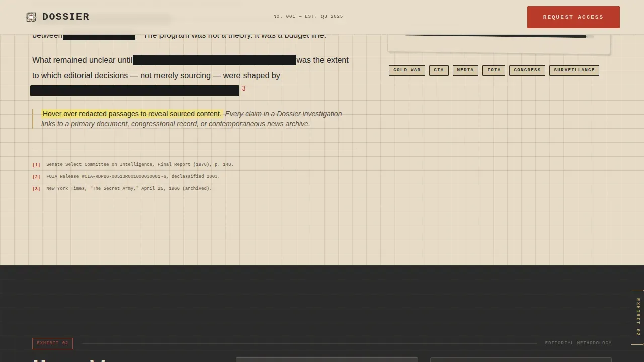Open the DOSSIER home wordmark
Viewport: 644px width, 362px height.
65,17
